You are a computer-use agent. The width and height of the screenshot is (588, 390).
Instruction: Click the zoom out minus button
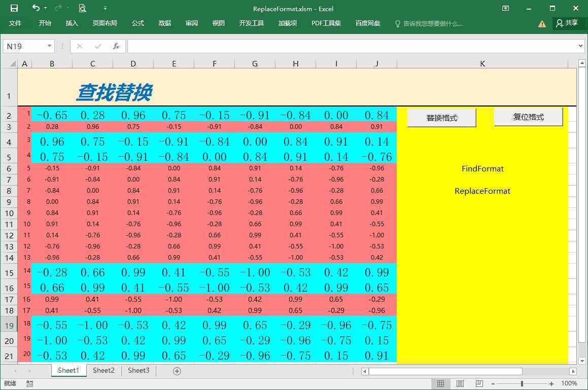(x=493, y=383)
